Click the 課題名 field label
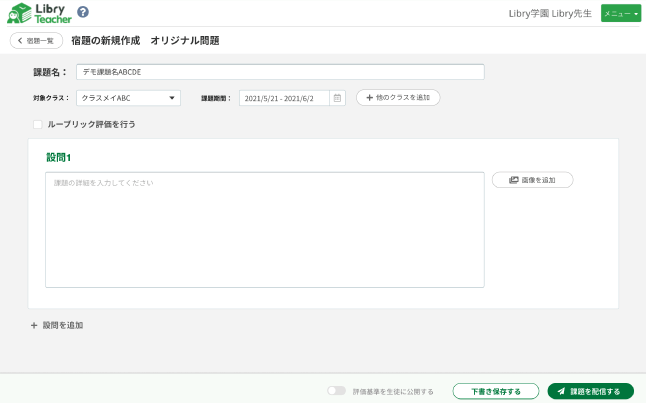 [x=49, y=72]
